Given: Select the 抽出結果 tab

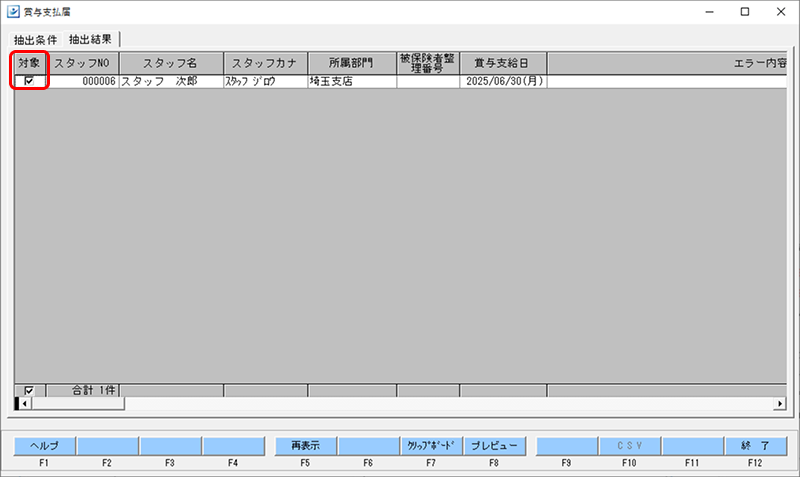Looking at the screenshot, I should tap(90, 39).
